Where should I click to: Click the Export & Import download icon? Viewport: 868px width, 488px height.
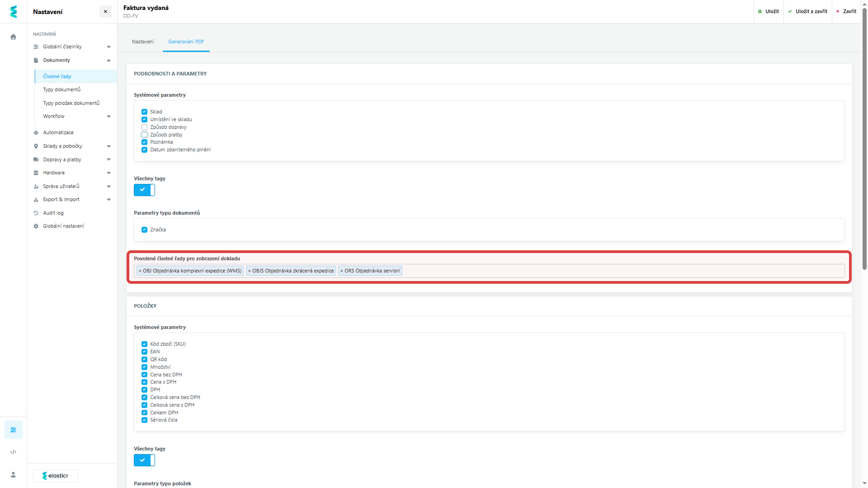36,199
